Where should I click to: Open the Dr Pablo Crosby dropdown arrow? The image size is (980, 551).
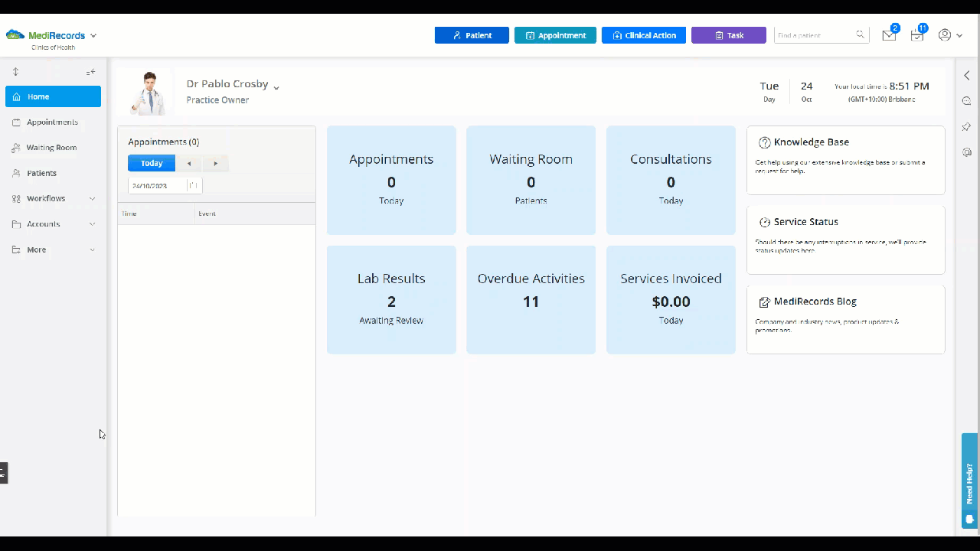click(x=276, y=87)
